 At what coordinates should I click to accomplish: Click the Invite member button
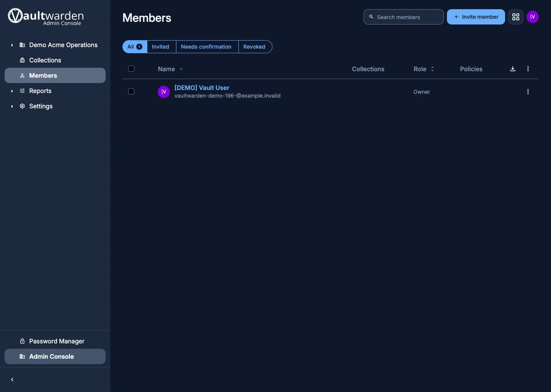coord(476,17)
